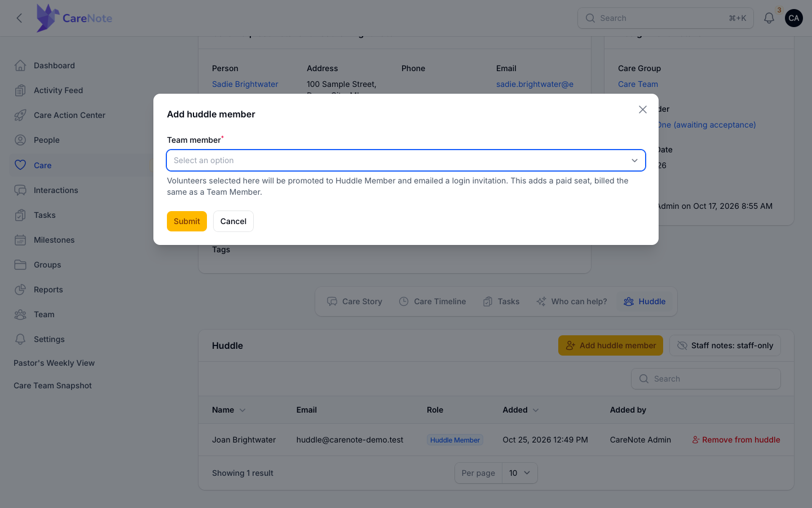812x508 pixels.
Task: Click the back arrow icon in header
Action: click(20, 18)
